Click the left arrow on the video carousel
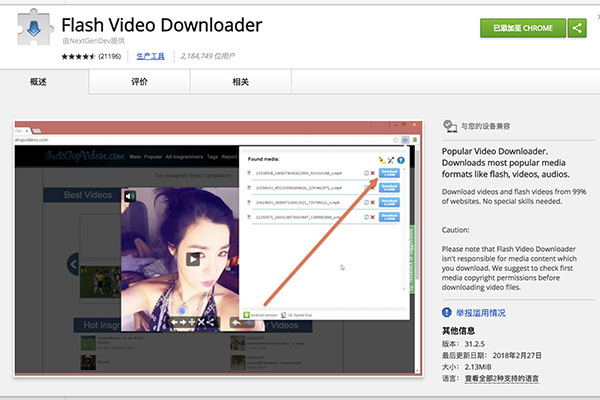The height and width of the screenshot is (400, 600). 73,264
